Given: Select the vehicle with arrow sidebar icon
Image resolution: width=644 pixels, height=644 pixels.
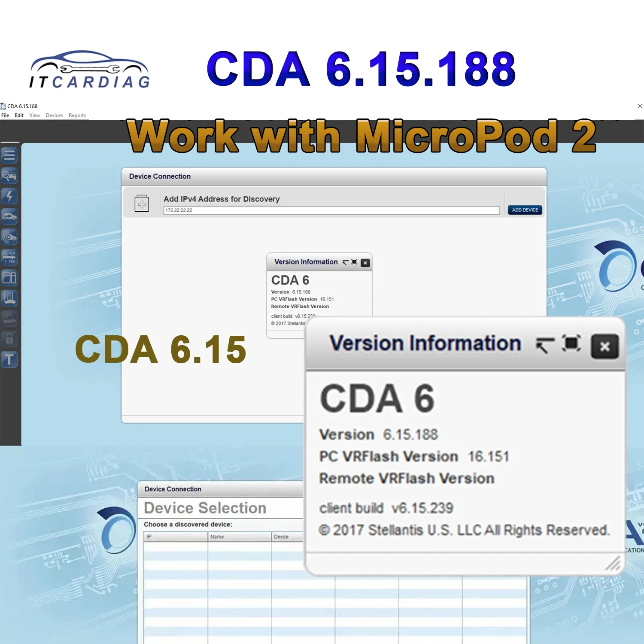Looking at the screenshot, I should (9, 217).
